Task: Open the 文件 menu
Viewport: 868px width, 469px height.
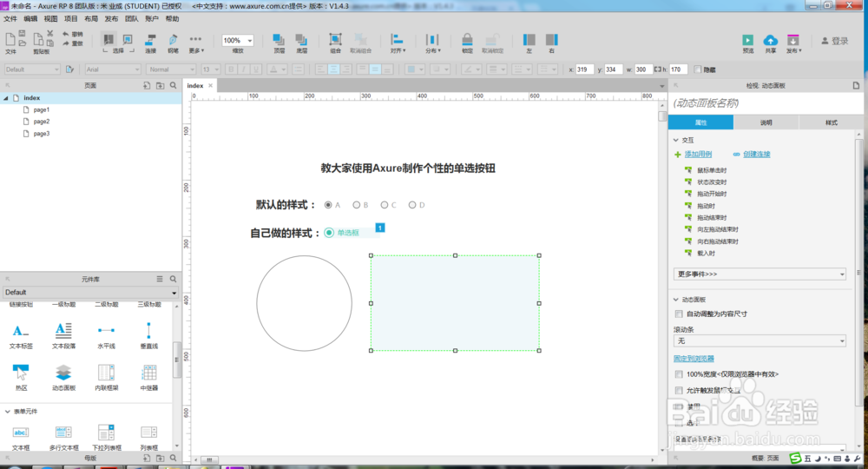Action: coord(10,19)
